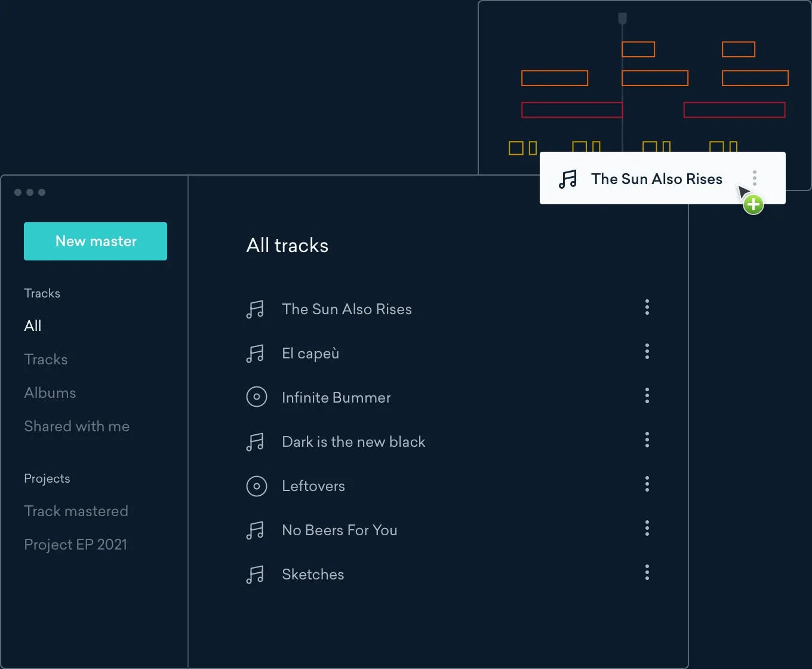Click the note icon for No Beers For You
812x669 pixels.
pyautogui.click(x=255, y=530)
